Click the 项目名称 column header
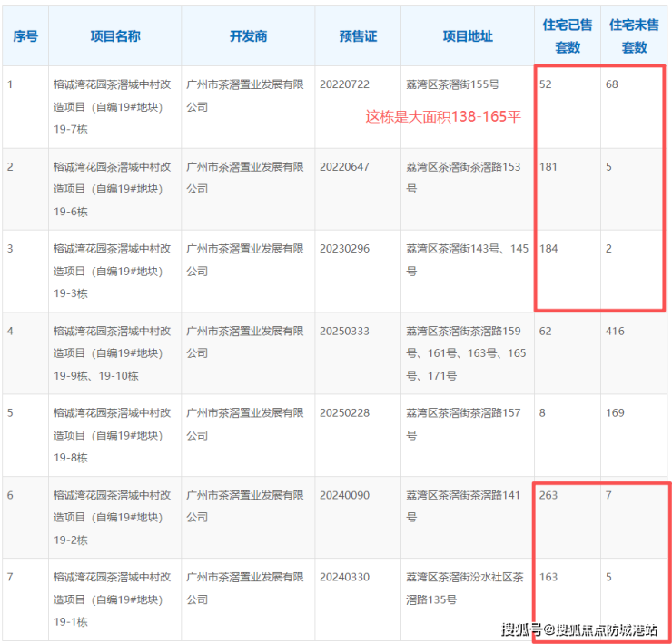The height and width of the screenshot is (644, 672). pyautogui.click(x=114, y=36)
